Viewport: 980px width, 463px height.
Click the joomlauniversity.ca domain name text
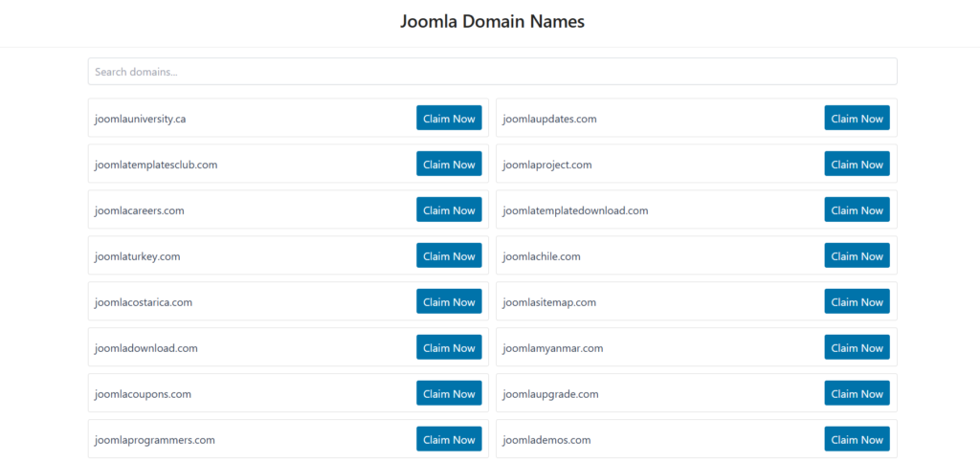(x=140, y=119)
